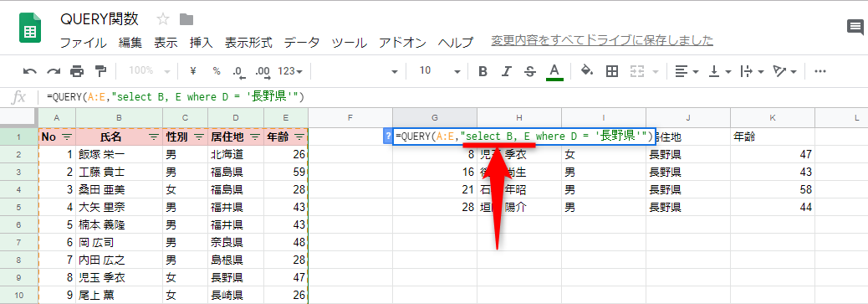Open the データ menu
868x304 pixels.
[x=302, y=42]
